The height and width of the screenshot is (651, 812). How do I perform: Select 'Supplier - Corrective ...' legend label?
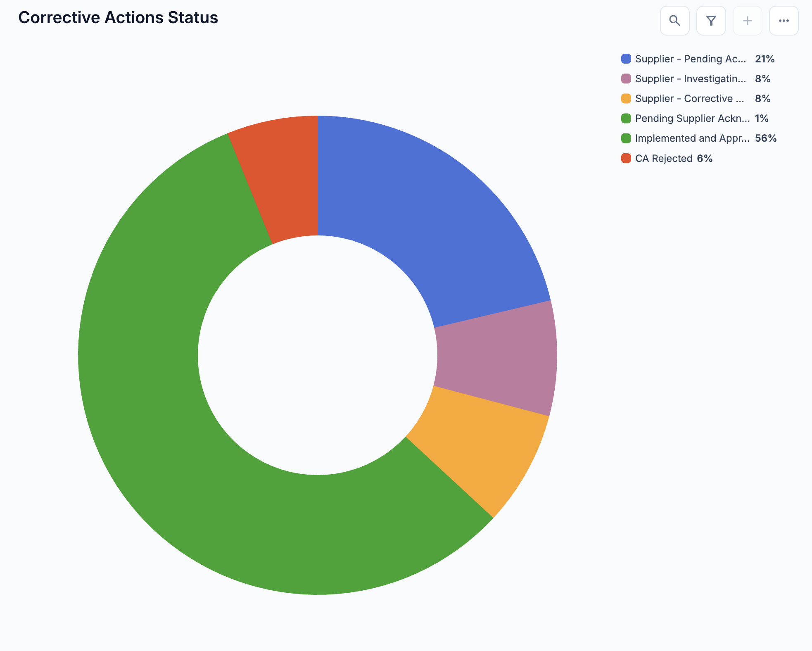pos(690,98)
